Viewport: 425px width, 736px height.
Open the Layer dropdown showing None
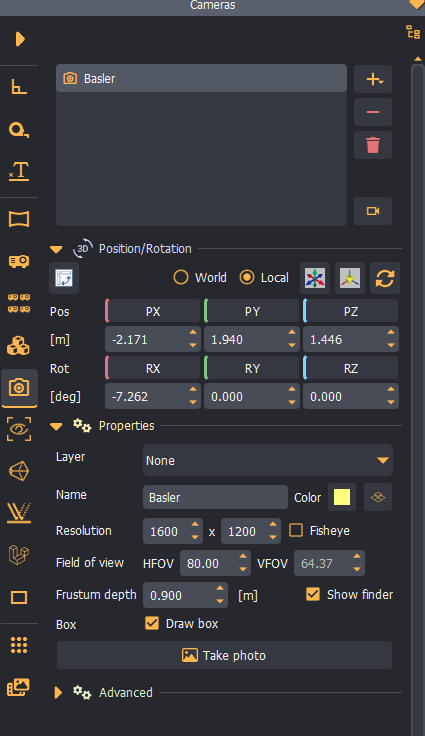[x=268, y=460]
